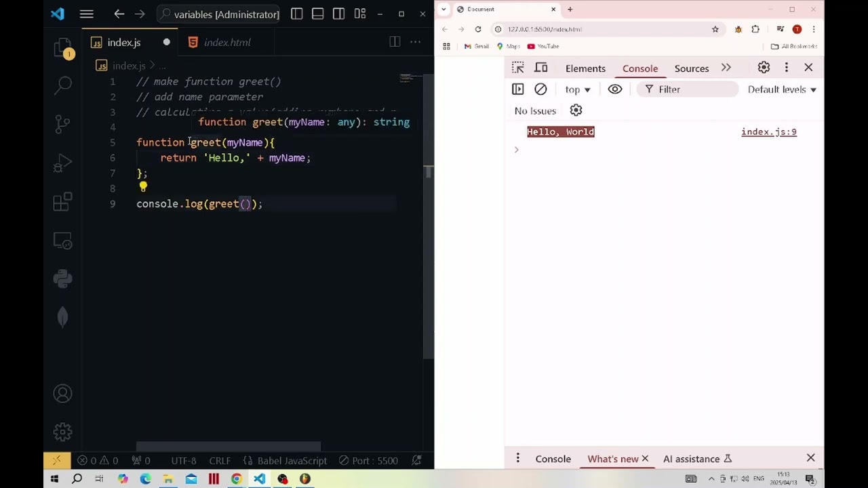Image resolution: width=868 pixels, height=488 pixels.
Task: Click the editor horizontal scrollbar
Action: click(x=229, y=447)
